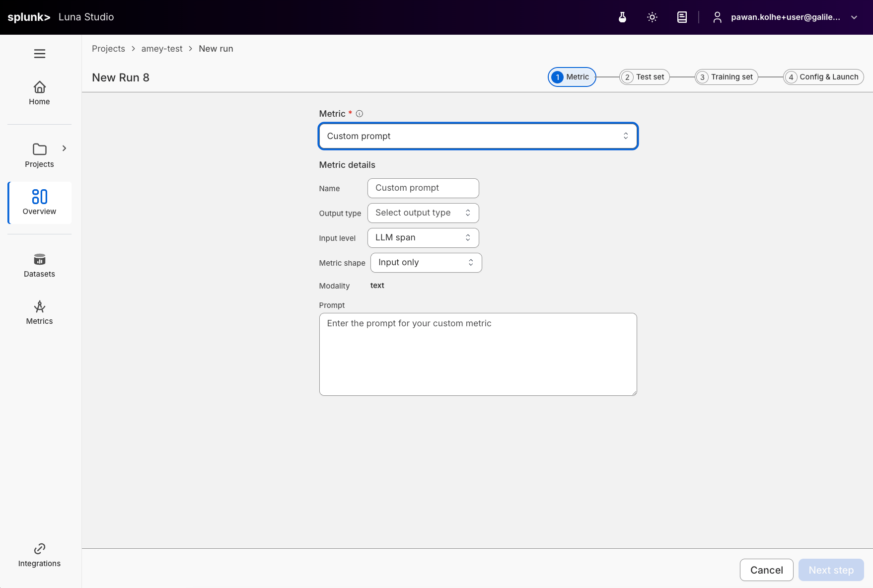873x588 pixels.
Task: Click the Cancel button
Action: pos(766,570)
